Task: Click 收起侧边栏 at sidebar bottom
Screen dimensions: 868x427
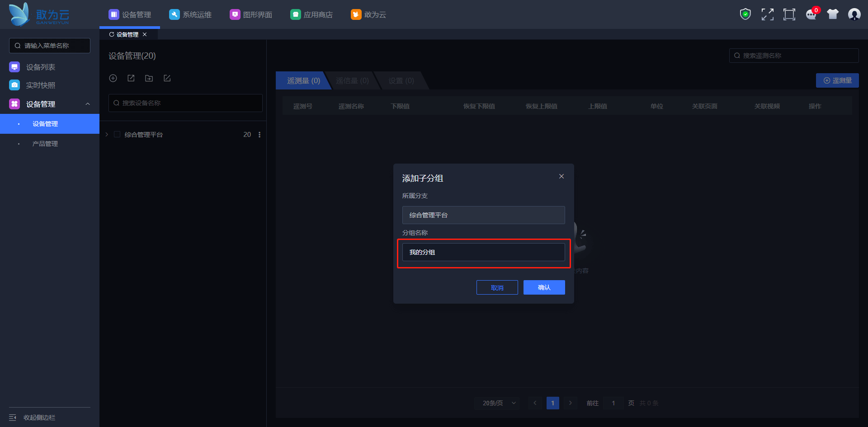Action: [x=39, y=418]
